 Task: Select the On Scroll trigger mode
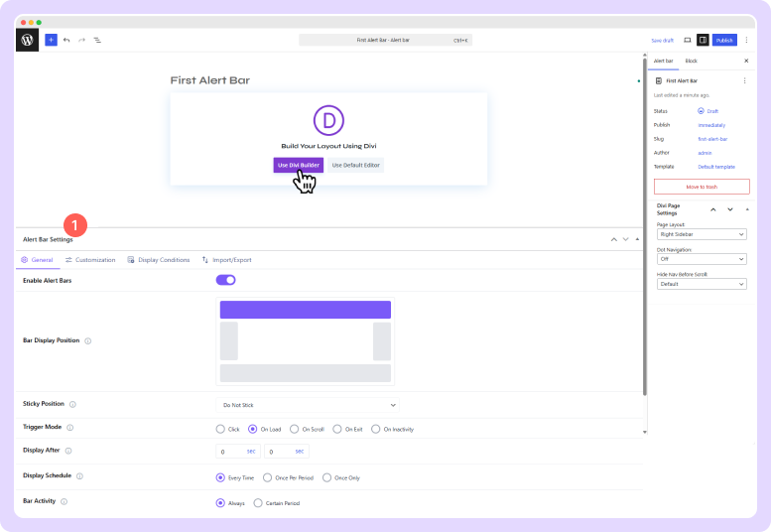coord(295,429)
